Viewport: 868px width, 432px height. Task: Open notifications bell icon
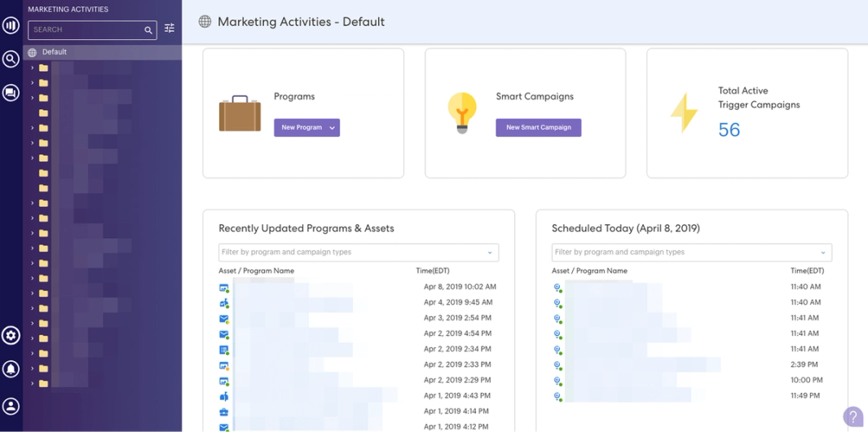point(11,369)
